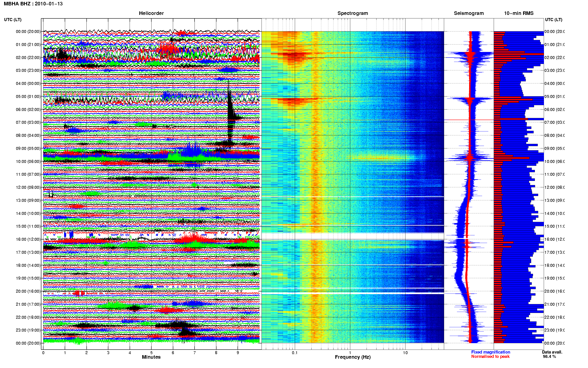Click the left '00:00 (20:00)' label at top

pyautogui.click(x=28, y=31)
